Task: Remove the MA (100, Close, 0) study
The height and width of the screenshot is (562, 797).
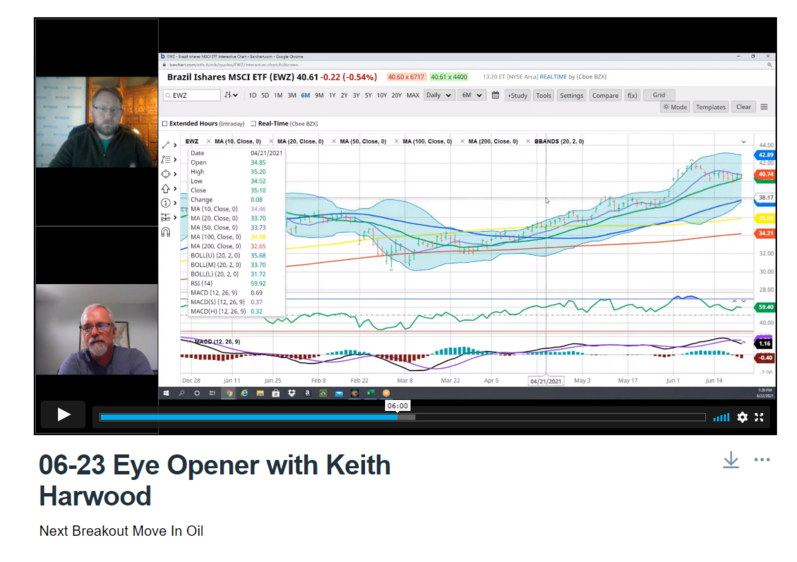Action: [396, 141]
